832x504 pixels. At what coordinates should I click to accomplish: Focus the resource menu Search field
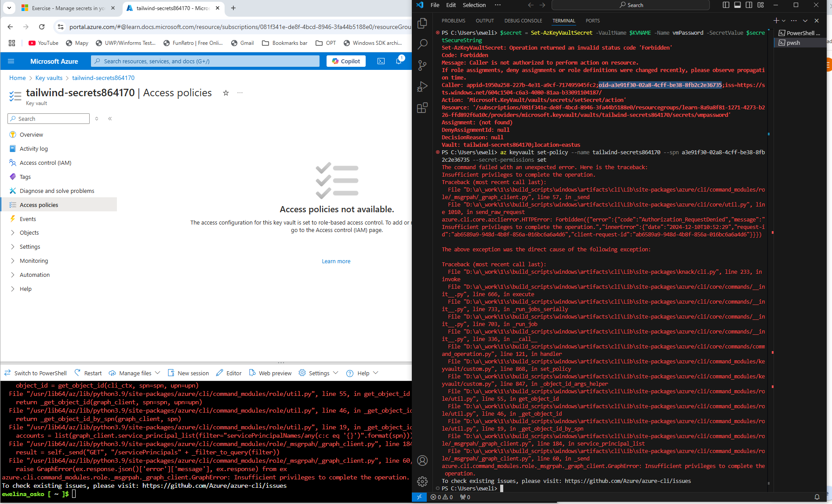click(48, 119)
